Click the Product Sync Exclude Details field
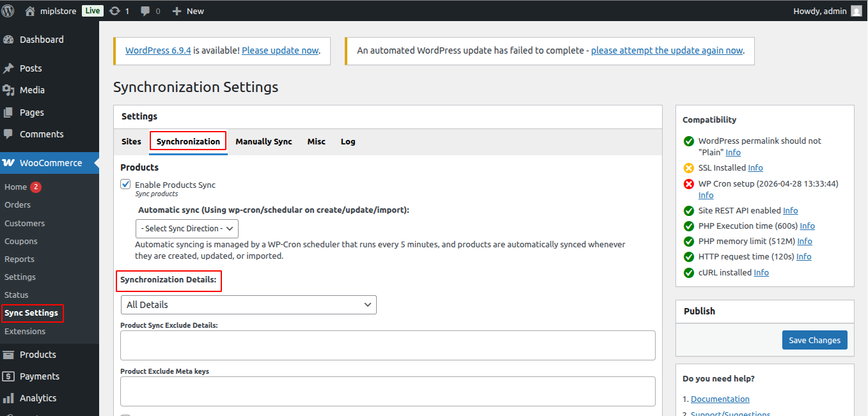Image resolution: width=868 pixels, height=416 pixels. point(388,345)
